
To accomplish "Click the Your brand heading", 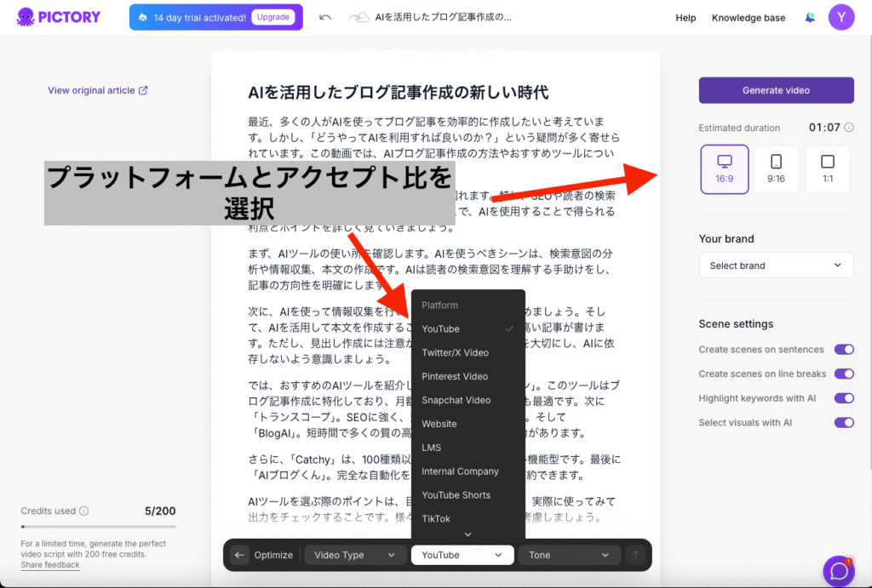I will tap(726, 239).
